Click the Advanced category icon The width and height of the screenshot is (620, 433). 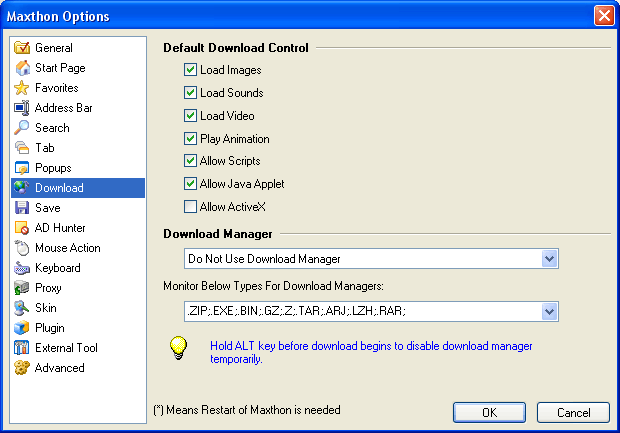pos(22,368)
